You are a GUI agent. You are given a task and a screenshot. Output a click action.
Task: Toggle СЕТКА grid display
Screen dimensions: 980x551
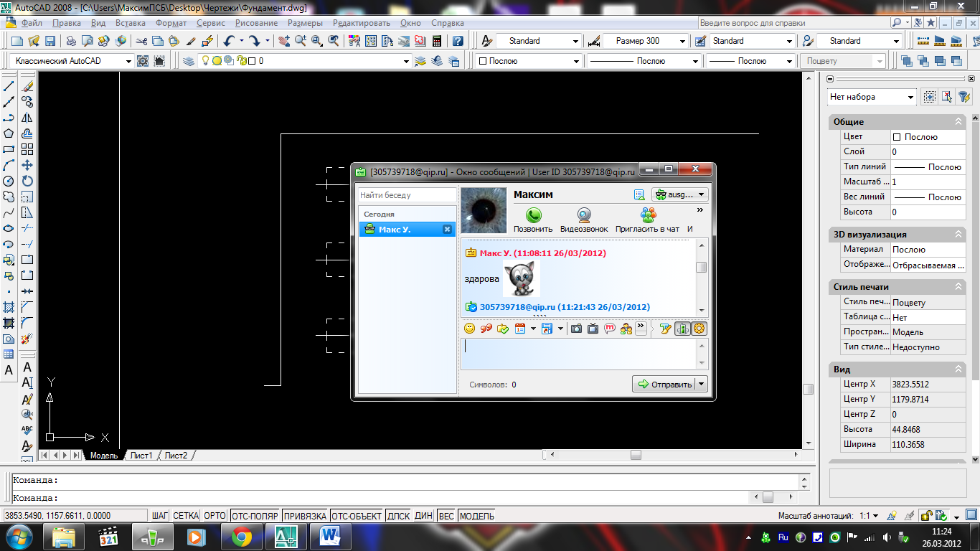click(186, 516)
